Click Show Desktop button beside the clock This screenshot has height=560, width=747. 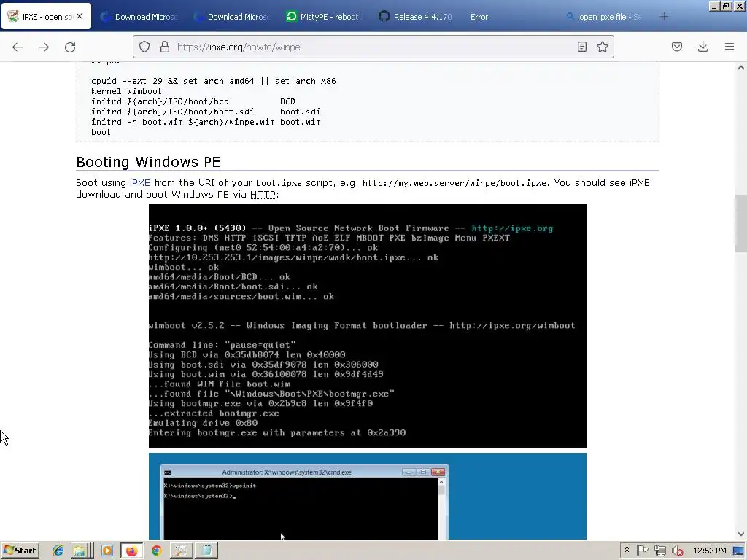738,551
